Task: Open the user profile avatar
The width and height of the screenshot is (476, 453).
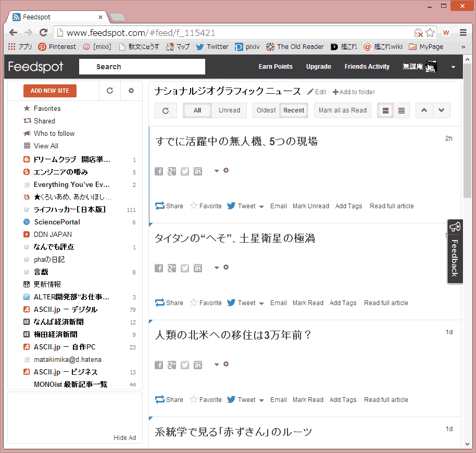Action: (x=431, y=67)
